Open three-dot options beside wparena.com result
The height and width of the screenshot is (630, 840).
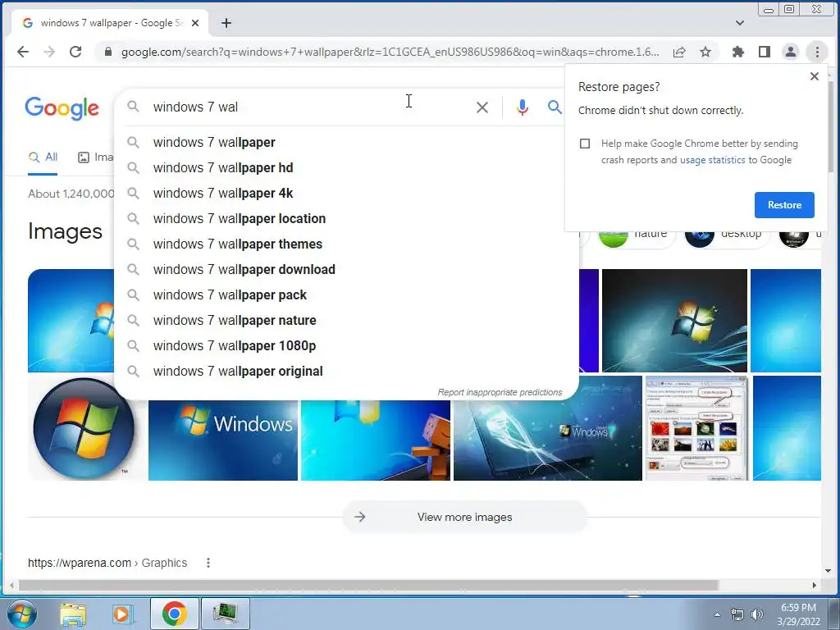point(208,563)
